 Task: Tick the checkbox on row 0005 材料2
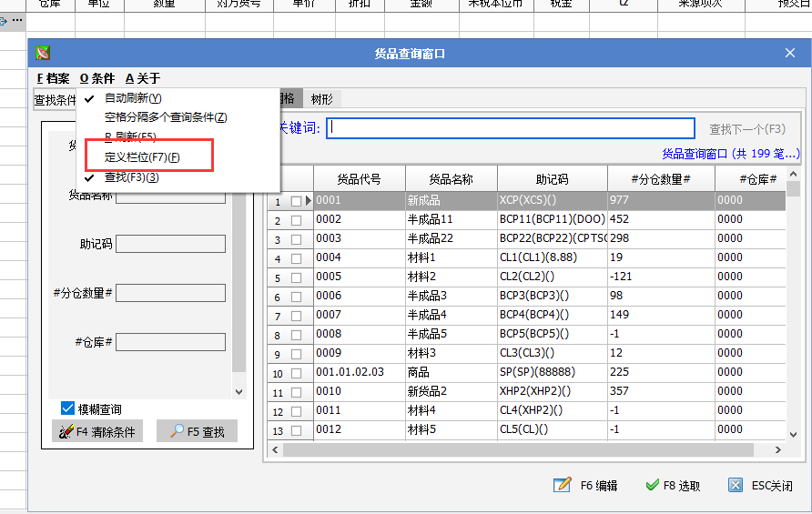pos(296,277)
